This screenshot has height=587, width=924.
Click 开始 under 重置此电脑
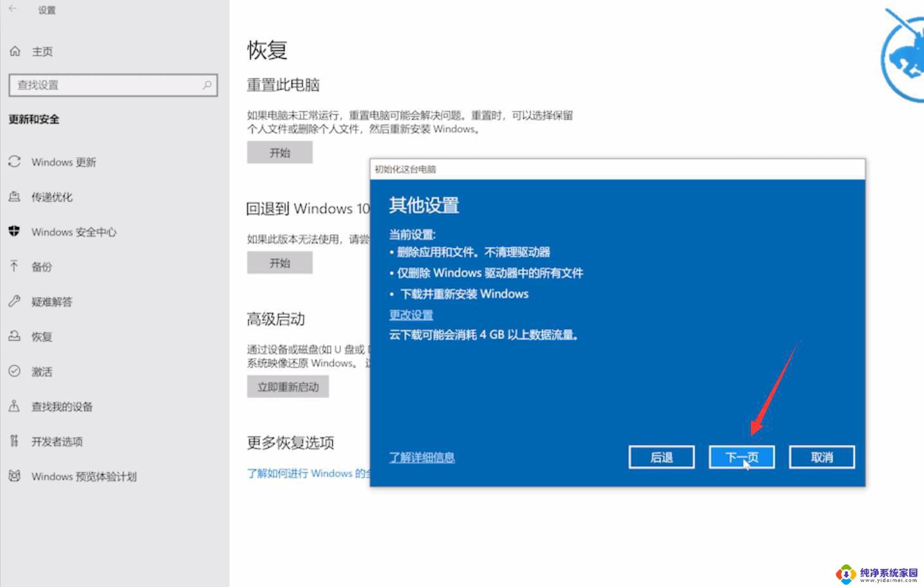pos(280,153)
